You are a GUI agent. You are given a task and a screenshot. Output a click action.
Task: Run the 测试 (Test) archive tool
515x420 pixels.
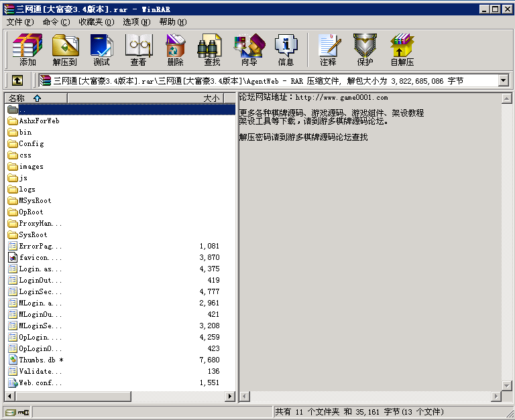point(102,50)
